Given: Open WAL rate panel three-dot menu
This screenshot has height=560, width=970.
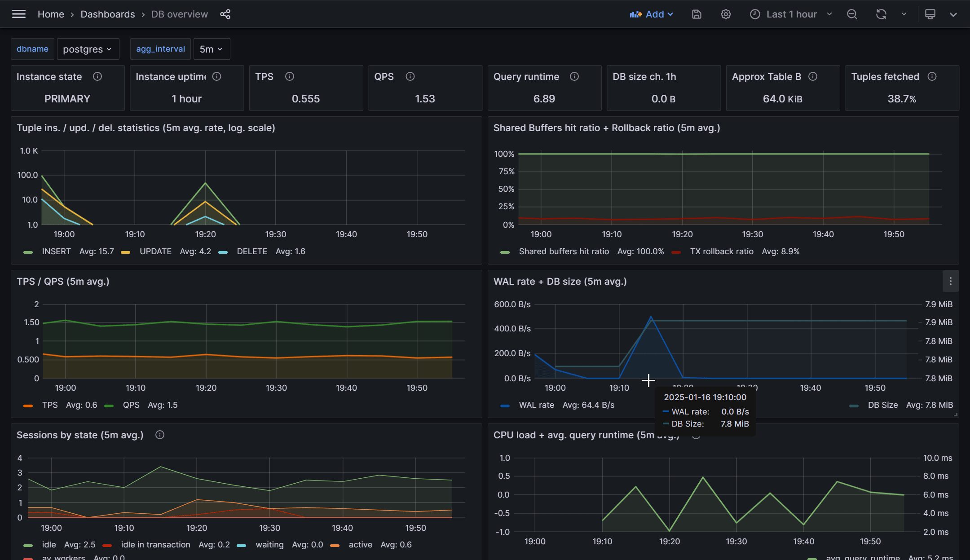Looking at the screenshot, I should tap(950, 282).
